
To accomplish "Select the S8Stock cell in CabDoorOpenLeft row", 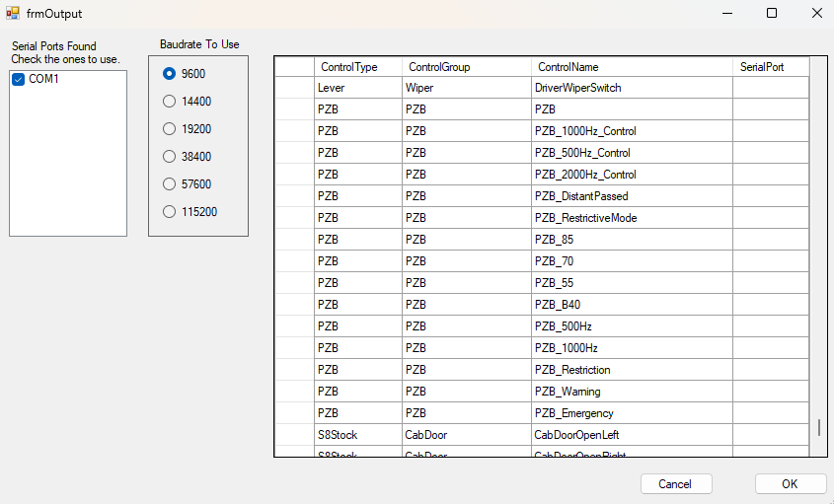I will (358, 435).
